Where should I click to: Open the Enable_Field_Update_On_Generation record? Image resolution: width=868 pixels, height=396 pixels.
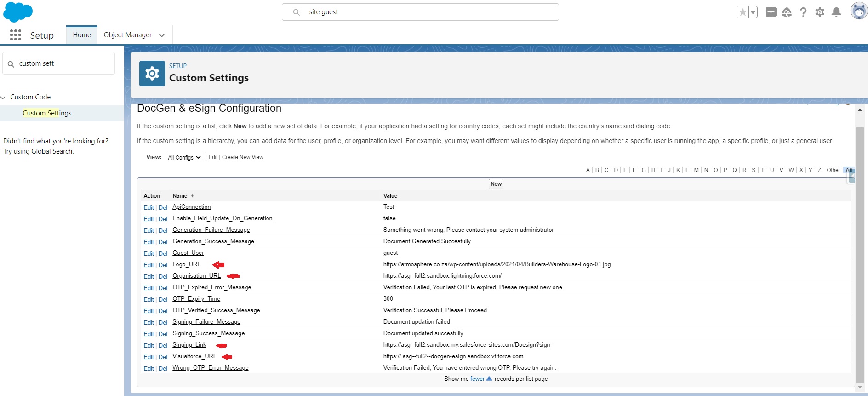tap(223, 218)
